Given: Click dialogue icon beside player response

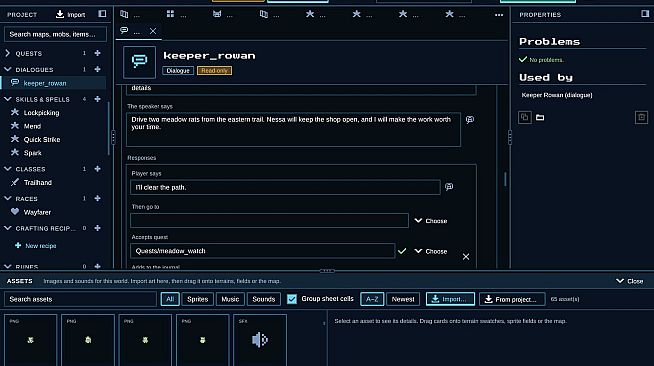Looking at the screenshot, I should pos(449,187).
